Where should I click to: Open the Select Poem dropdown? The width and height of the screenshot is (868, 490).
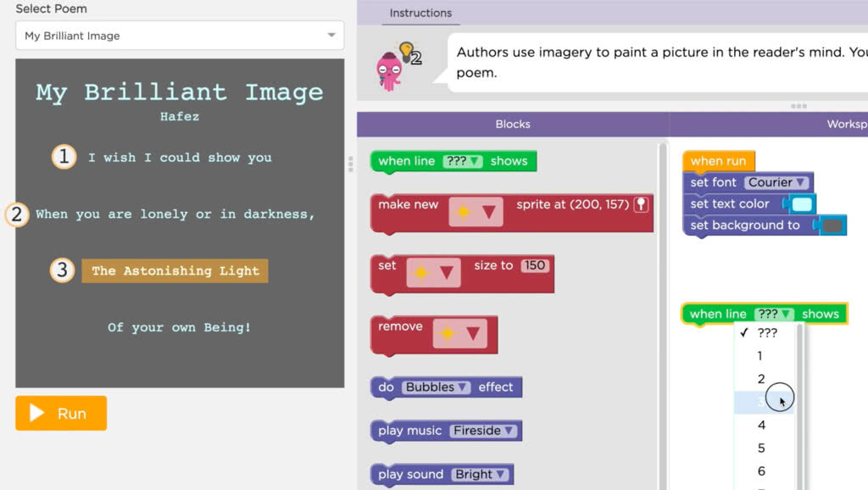[x=180, y=36]
